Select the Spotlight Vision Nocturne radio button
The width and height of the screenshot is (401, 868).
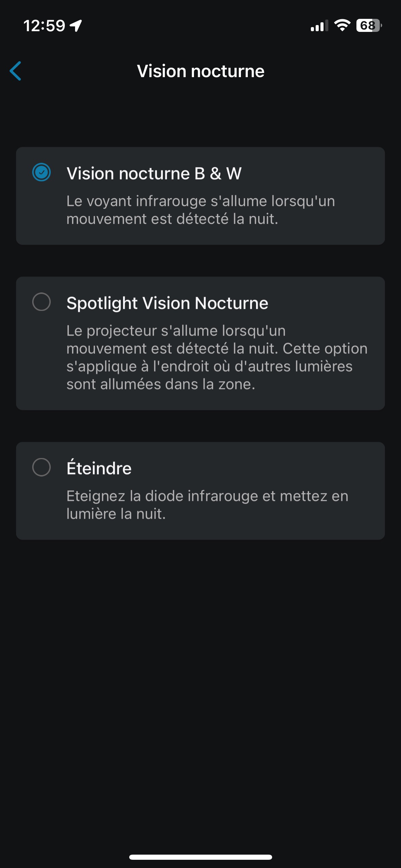41,302
